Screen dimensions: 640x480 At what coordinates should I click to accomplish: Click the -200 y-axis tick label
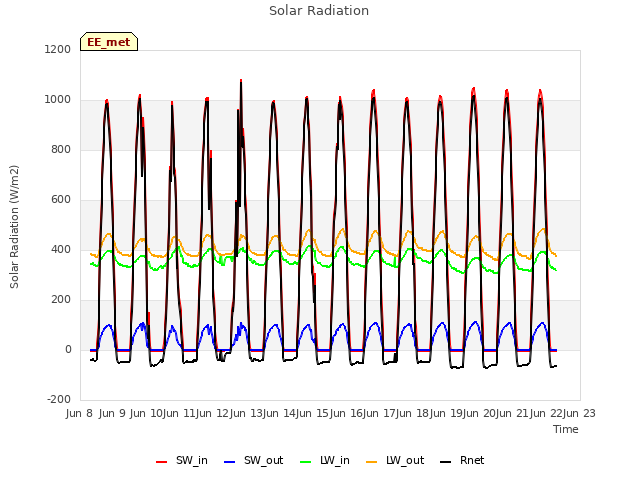click(59, 399)
